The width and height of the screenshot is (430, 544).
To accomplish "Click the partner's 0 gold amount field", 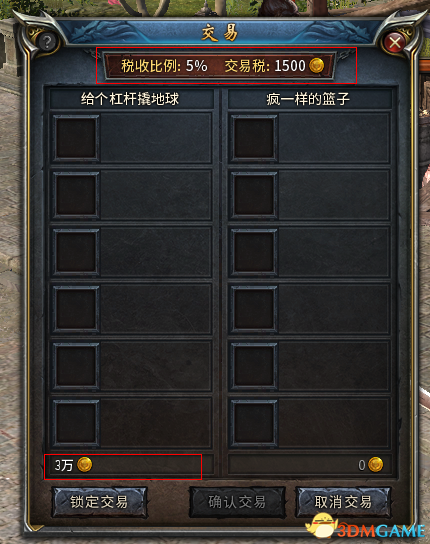I will point(310,465).
